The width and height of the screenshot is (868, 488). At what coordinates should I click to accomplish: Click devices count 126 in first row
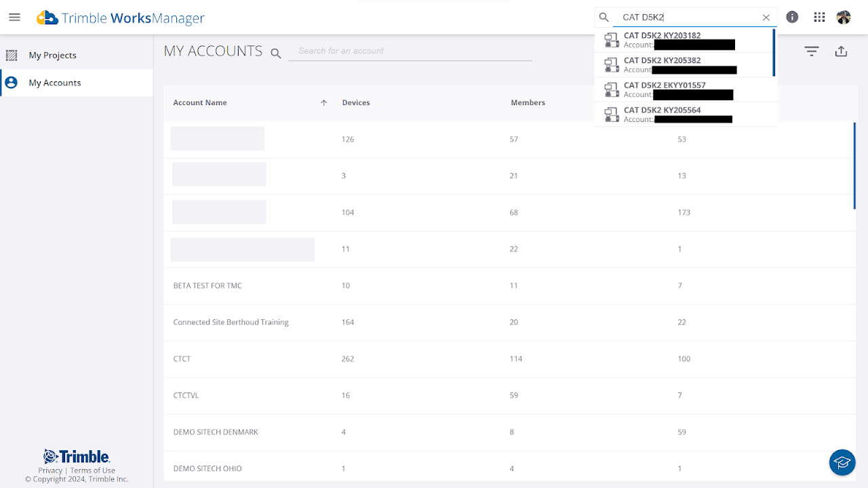pos(348,140)
